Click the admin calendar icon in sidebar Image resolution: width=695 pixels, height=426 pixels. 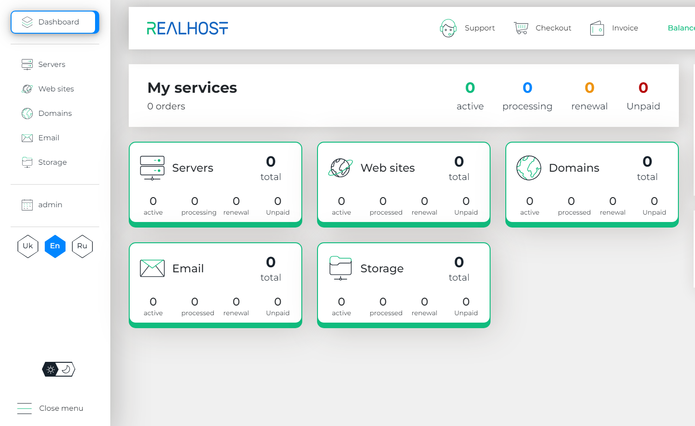coord(27,205)
